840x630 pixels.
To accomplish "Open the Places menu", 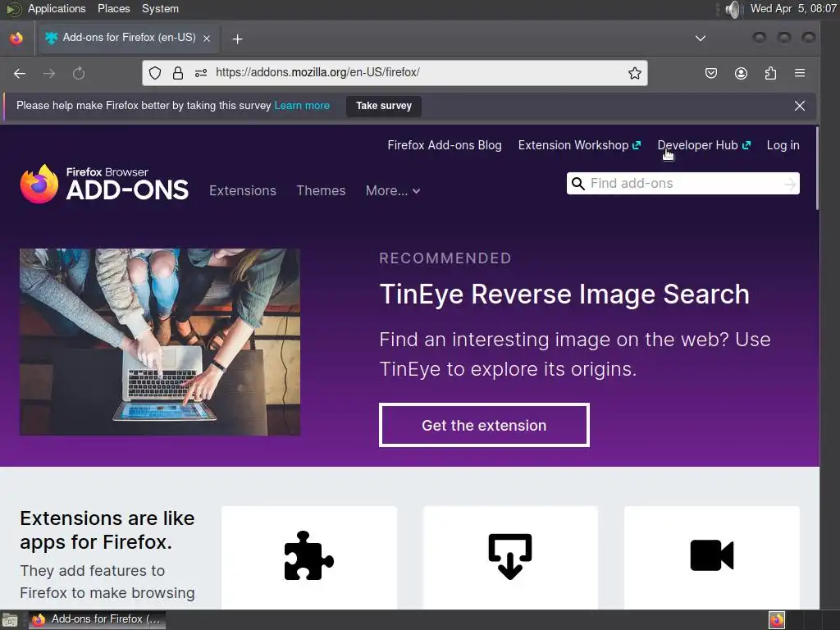I will pyautogui.click(x=113, y=8).
